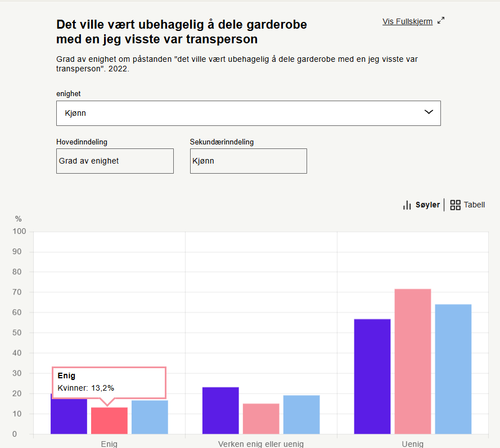Click the pink bar for Verken enig eller uenig

coord(261,419)
